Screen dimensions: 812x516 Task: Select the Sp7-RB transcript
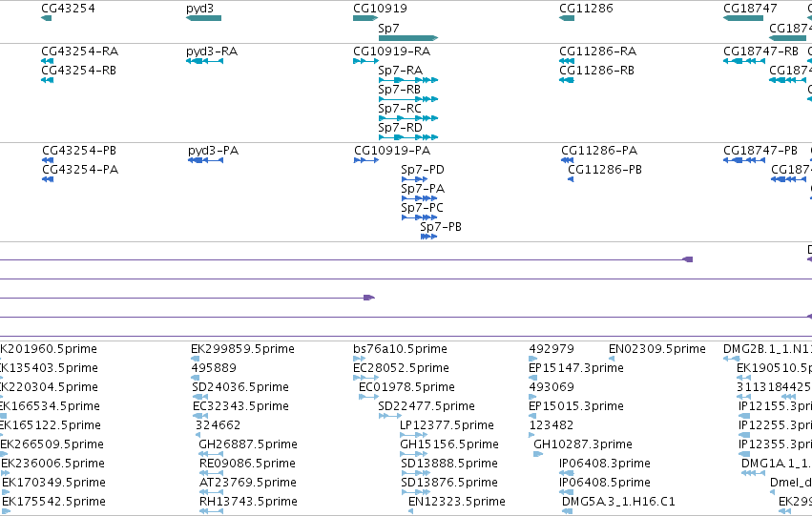tap(408, 99)
